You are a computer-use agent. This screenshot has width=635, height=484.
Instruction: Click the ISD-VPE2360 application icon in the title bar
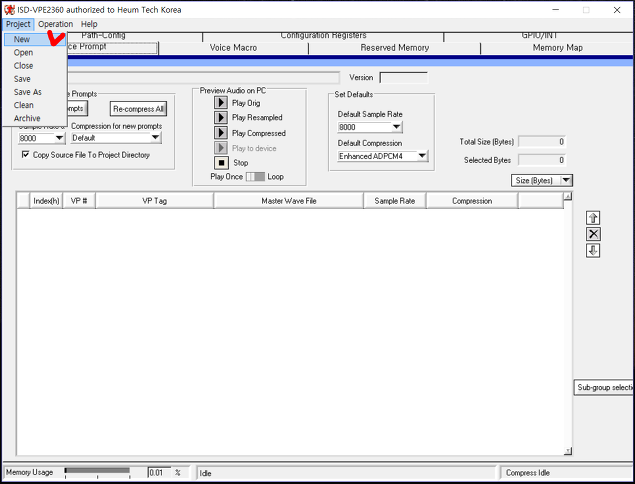pyautogui.click(x=9, y=10)
